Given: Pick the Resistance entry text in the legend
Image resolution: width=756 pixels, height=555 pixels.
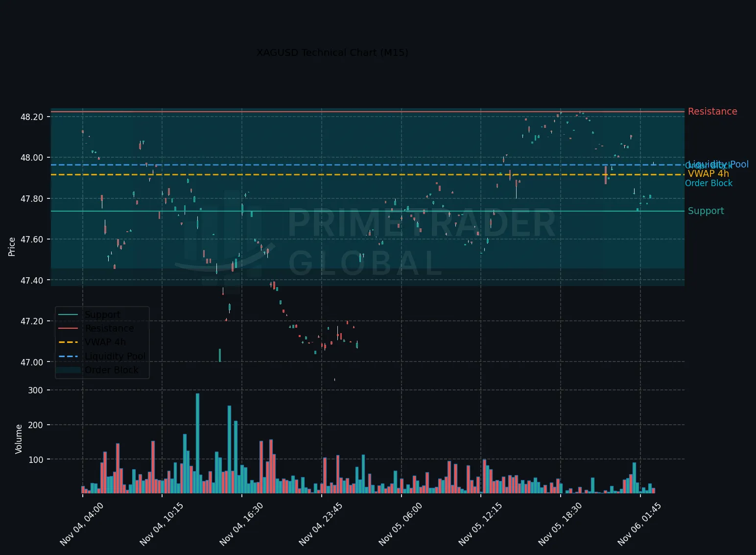Looking at the screenshot, I should [x=109, y=328].
